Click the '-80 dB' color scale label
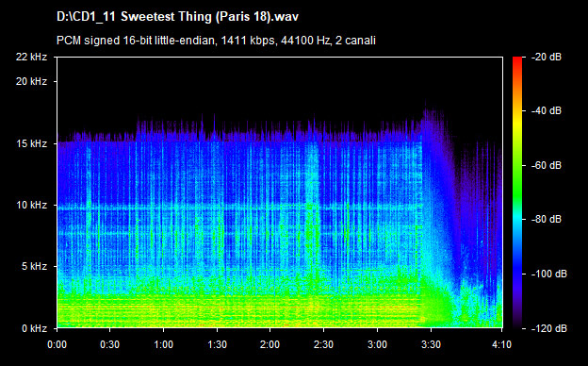This screenshot has width=588, height=366. (x=547, y=219)
